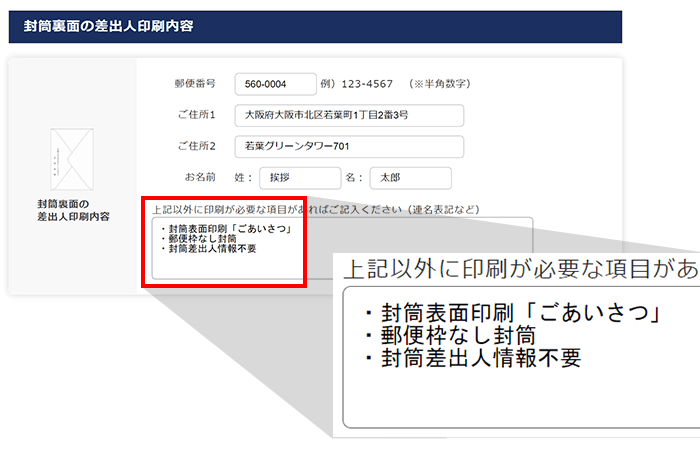This screenshot has height=450, width=700.
Task: Click the 名 given name field with 太郎
Action: point(410,178)
